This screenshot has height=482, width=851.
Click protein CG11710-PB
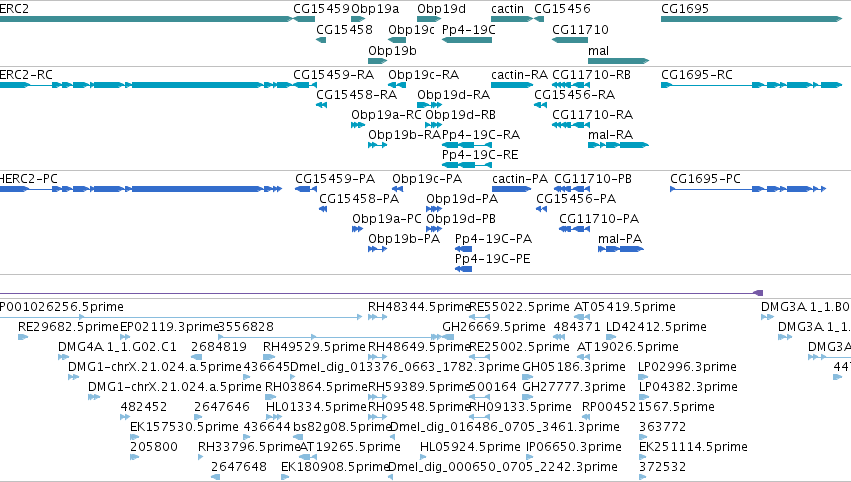(x=593, y=179)
